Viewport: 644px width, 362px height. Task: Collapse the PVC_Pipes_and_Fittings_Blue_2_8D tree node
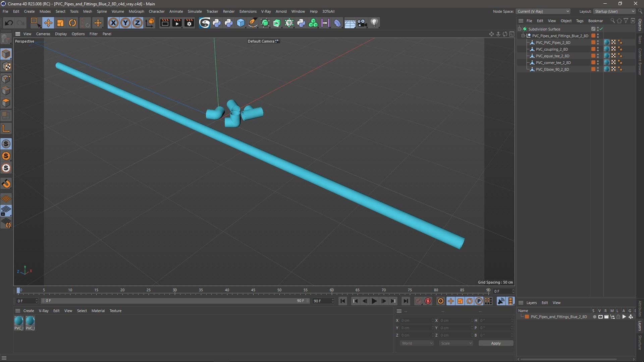point(523,36)
